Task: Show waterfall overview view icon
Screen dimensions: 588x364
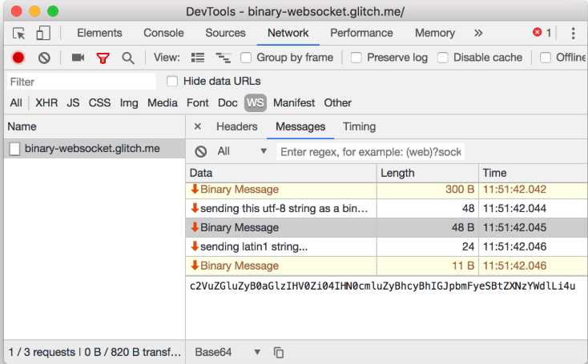Action: [x=224, y=58]
